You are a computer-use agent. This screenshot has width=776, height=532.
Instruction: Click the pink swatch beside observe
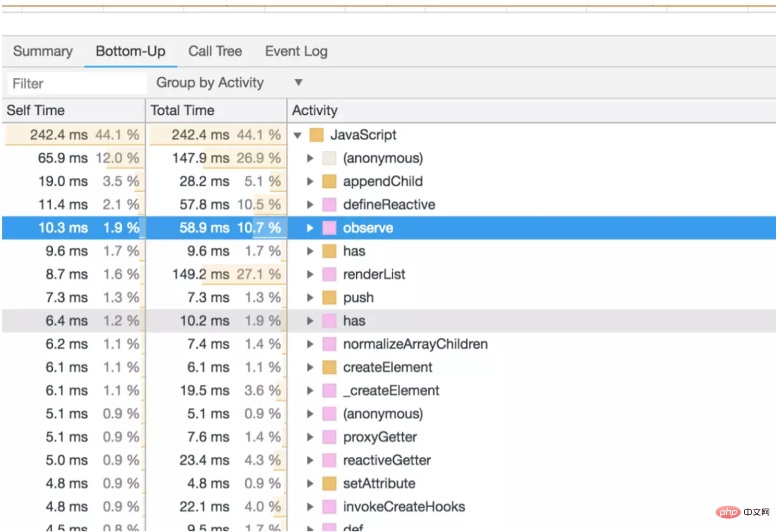[329, 228]
